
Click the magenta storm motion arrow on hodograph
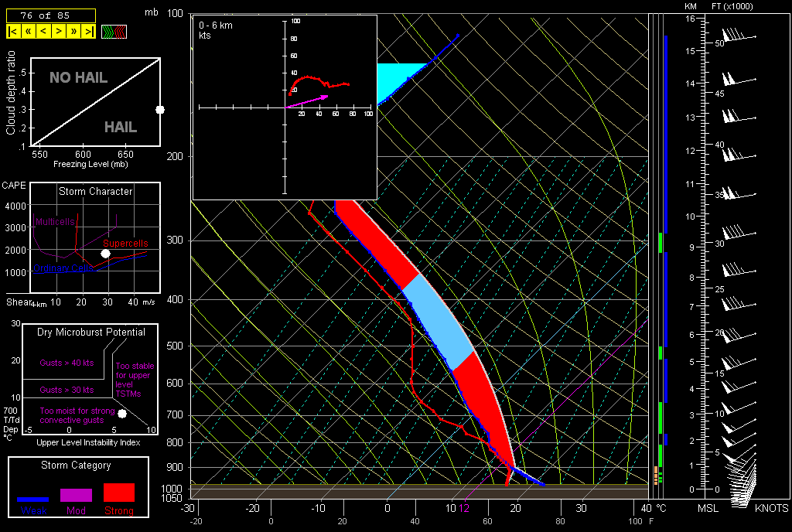[x=309, y=101]
